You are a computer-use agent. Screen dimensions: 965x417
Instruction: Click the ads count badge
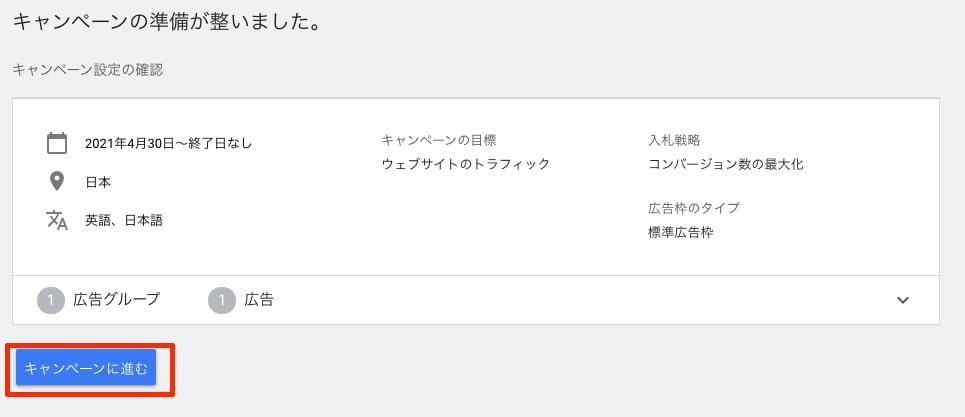tap(222, 299)
